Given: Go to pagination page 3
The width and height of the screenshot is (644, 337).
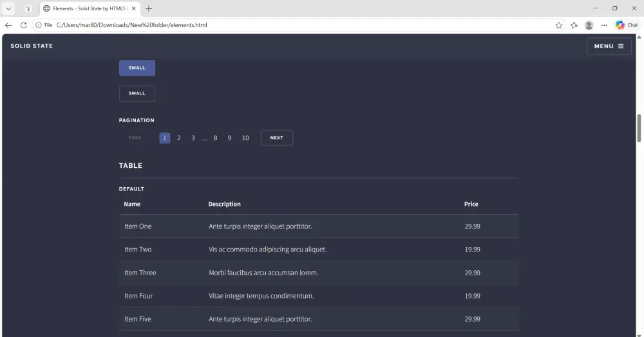Looking at the screenshot, I should pyautogui.click(x=193, y=138).
